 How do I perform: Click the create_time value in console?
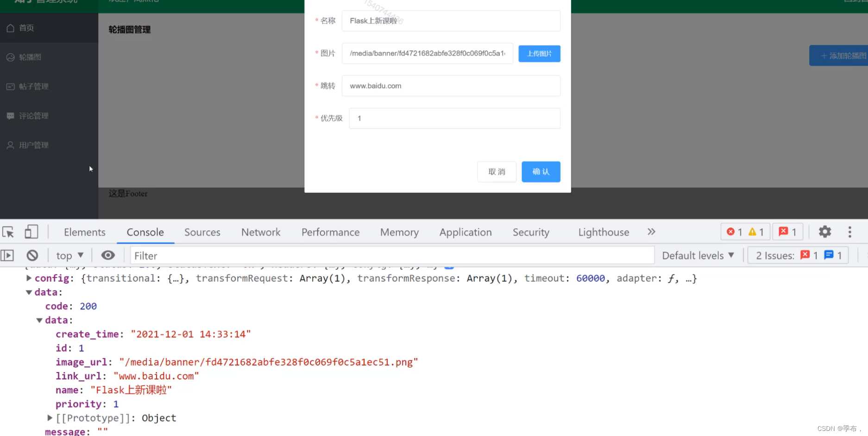[191, 334]
